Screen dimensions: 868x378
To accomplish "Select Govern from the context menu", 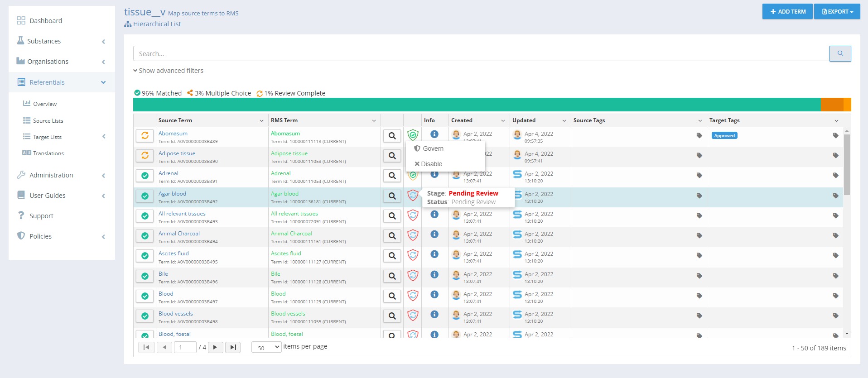I will pos(433,148).
